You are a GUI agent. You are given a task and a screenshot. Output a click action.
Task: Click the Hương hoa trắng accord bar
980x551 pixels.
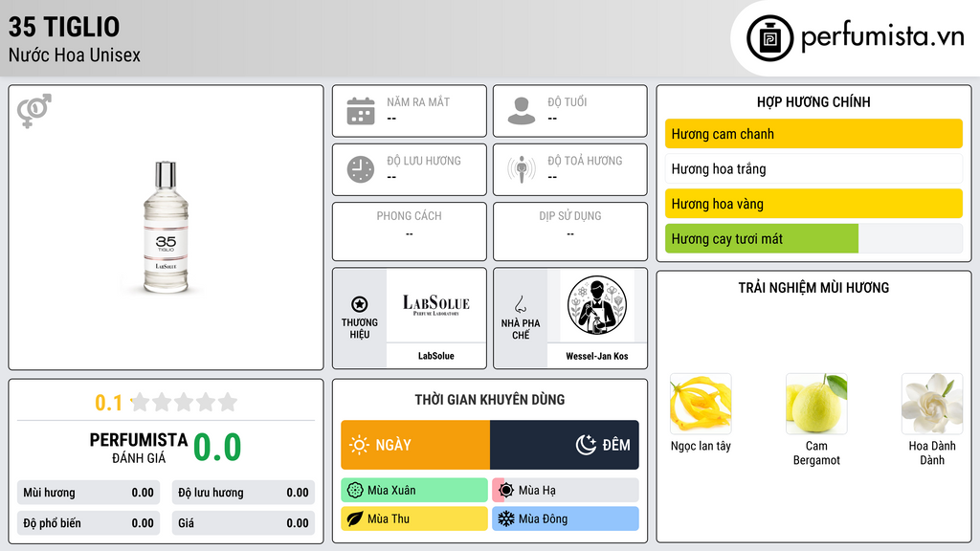(813, 168)
